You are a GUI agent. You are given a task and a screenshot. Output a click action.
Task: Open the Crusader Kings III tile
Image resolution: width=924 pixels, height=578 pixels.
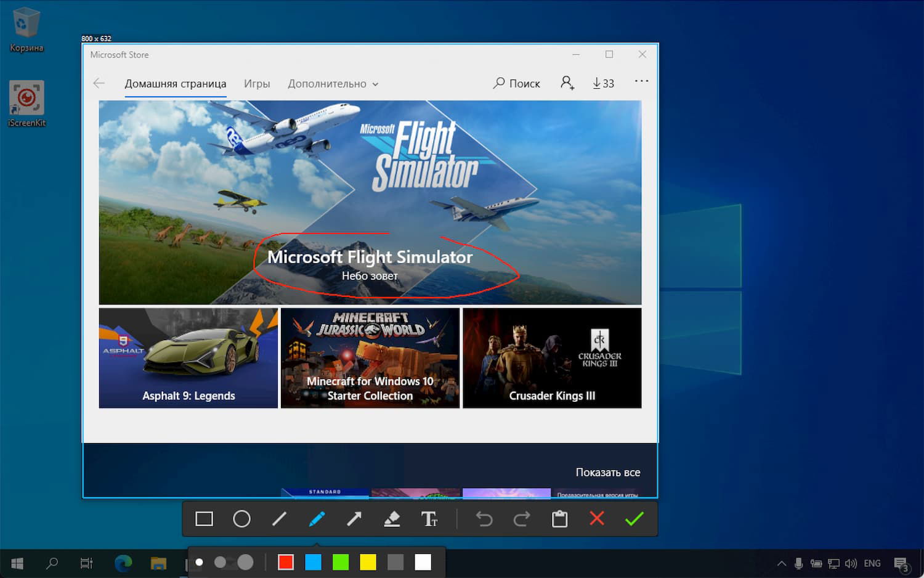pos(552,358)
